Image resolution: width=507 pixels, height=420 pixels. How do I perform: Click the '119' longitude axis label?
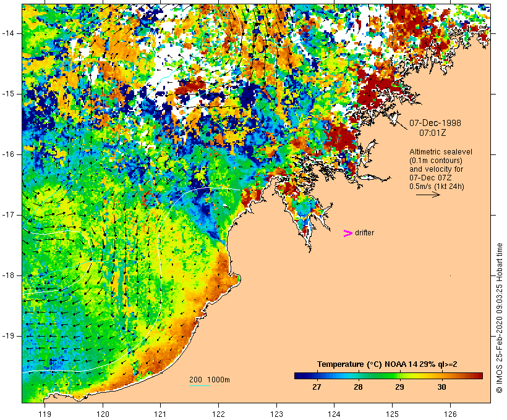pos(45,414)
